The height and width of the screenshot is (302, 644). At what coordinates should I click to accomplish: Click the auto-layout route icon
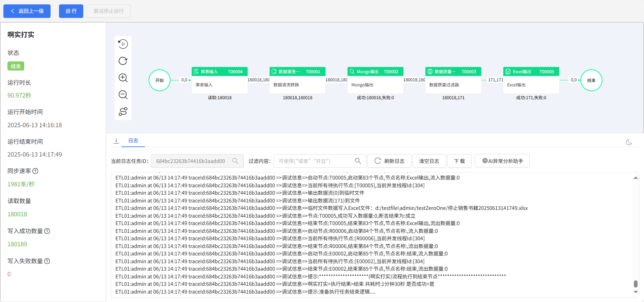click(x=123, y=111)
